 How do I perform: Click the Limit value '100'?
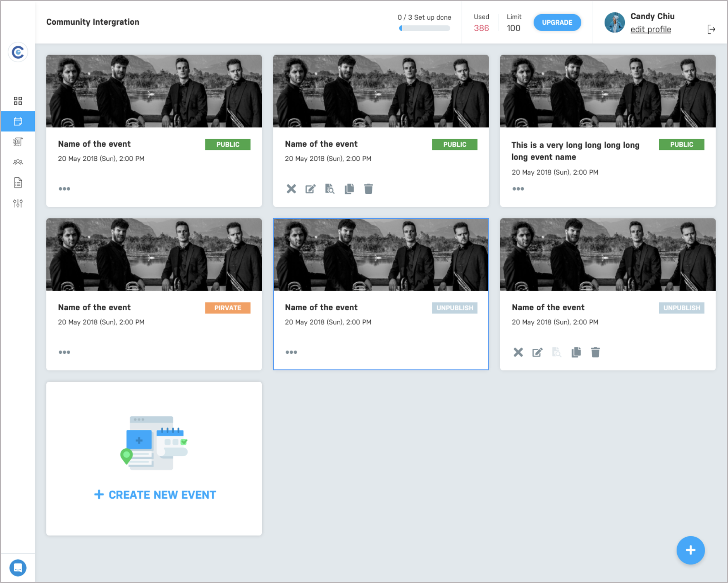tap(513, 28)
